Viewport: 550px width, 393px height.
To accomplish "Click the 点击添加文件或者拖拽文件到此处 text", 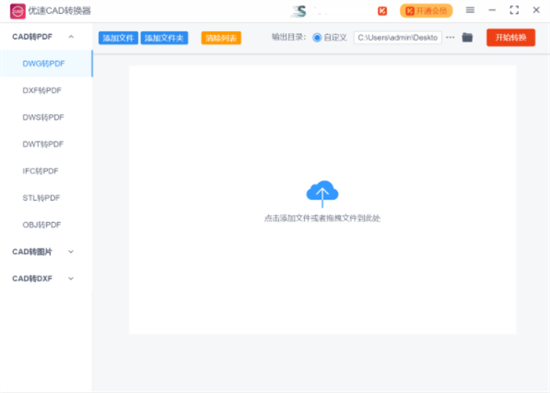I will tap(322, 218).
